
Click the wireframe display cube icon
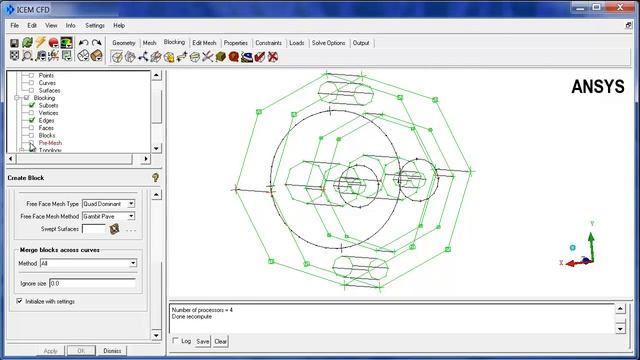pos(83,56)
